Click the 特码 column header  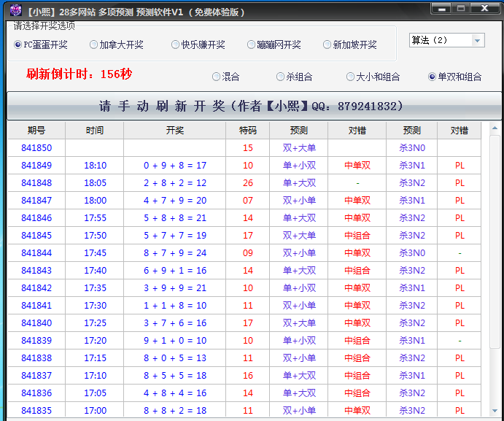click(x=248, y=131)
